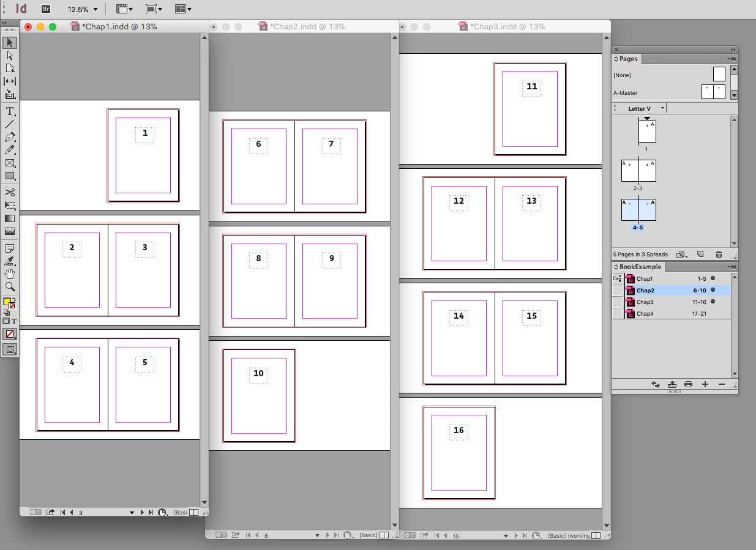Activate the Hand tool
The image size is (756, 550).
click(10, 273)
